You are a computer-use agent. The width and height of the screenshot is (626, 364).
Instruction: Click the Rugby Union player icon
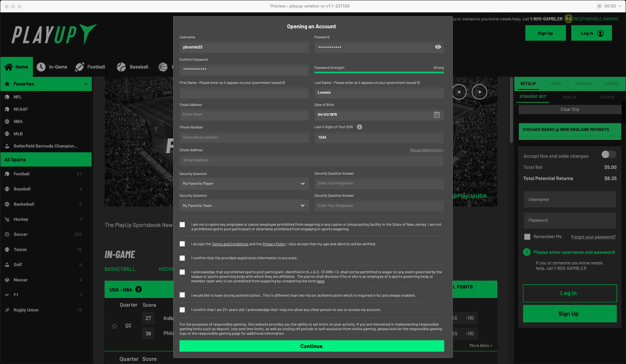pyautogui.click(x=7, y=310)
